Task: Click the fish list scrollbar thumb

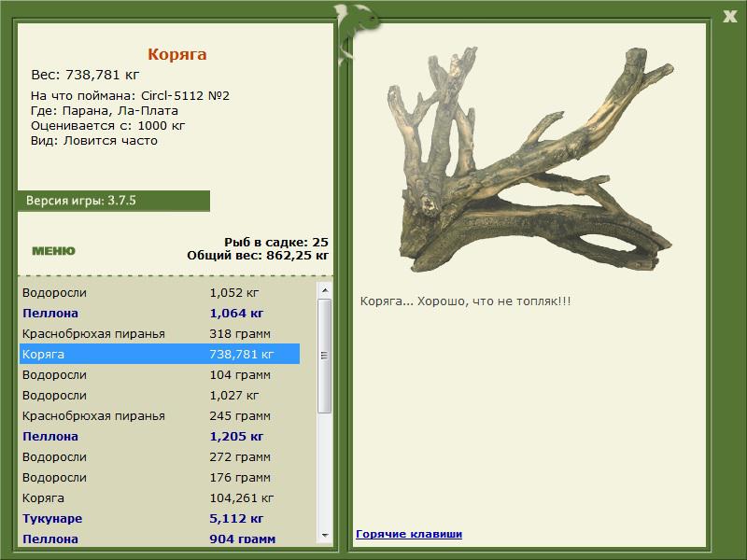Action: (x=325, y=356)
